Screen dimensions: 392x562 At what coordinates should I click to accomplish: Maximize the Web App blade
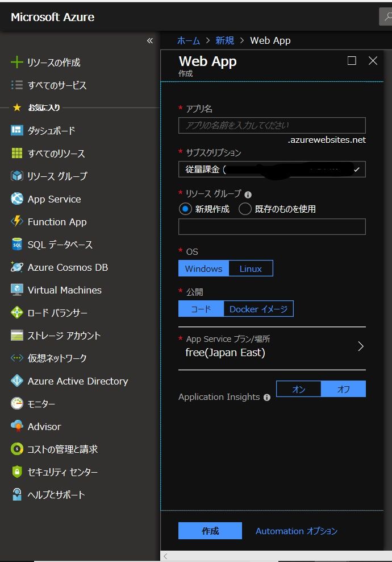[352, 60]
